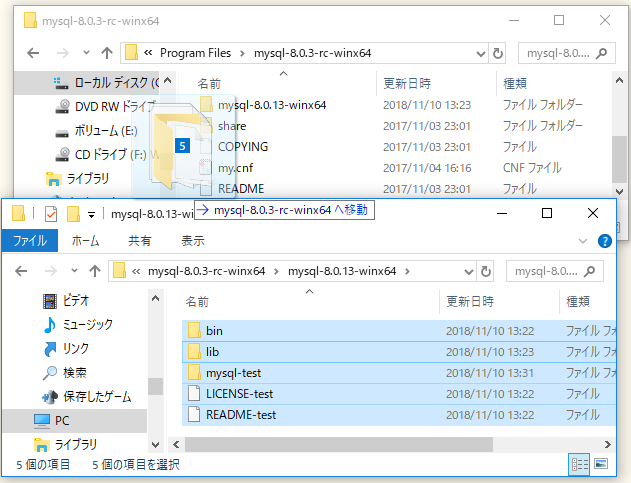Sort by 種類 column in the back window

point(515,83)
